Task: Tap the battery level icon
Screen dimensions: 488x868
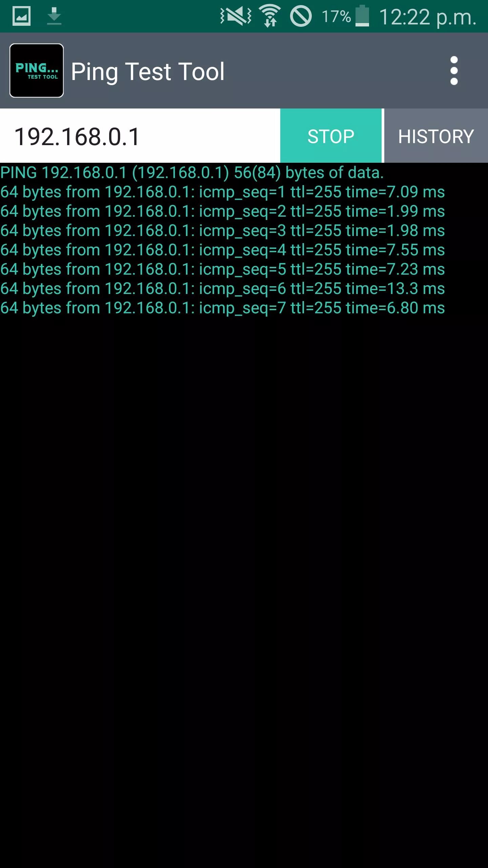Action: point(362,16)
